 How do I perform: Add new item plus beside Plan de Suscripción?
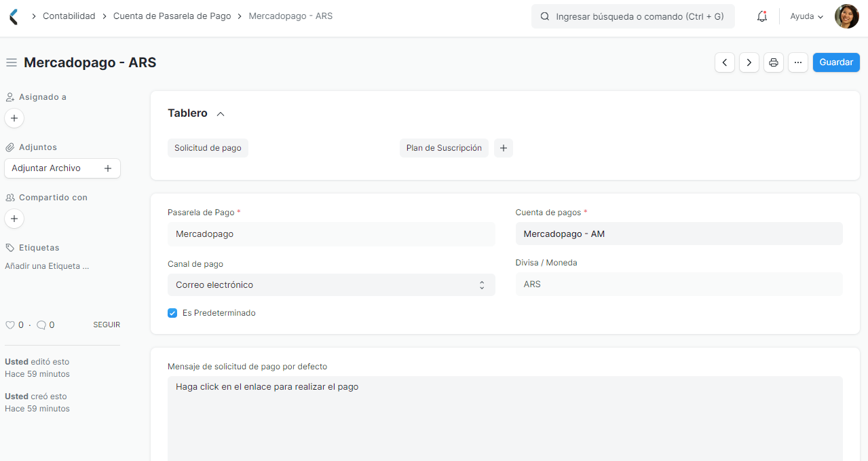click(x=504, y=148)
